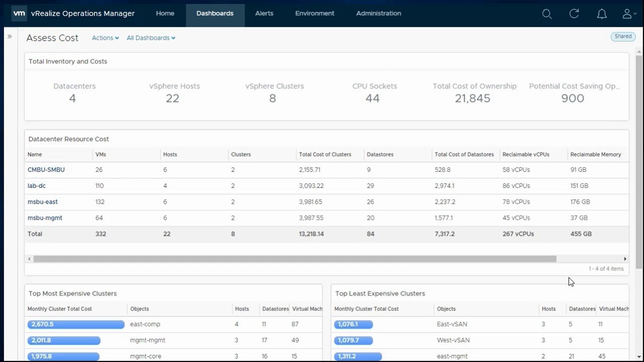644x362 pixels.
Task: Select the West-vSAN cluster row
Action: pos(480,340)
